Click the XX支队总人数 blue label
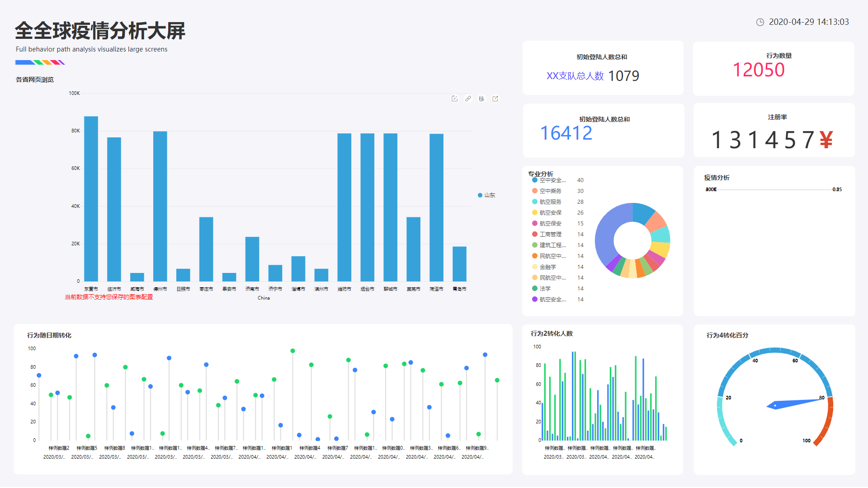 (575, 76)
